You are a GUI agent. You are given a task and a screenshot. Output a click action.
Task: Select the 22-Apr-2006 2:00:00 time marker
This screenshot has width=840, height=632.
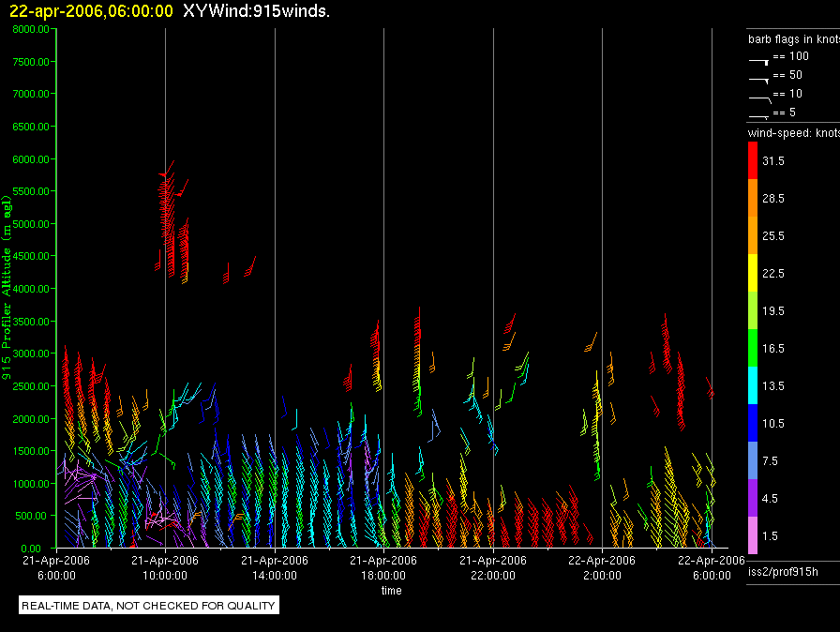(x=602, y=567)
